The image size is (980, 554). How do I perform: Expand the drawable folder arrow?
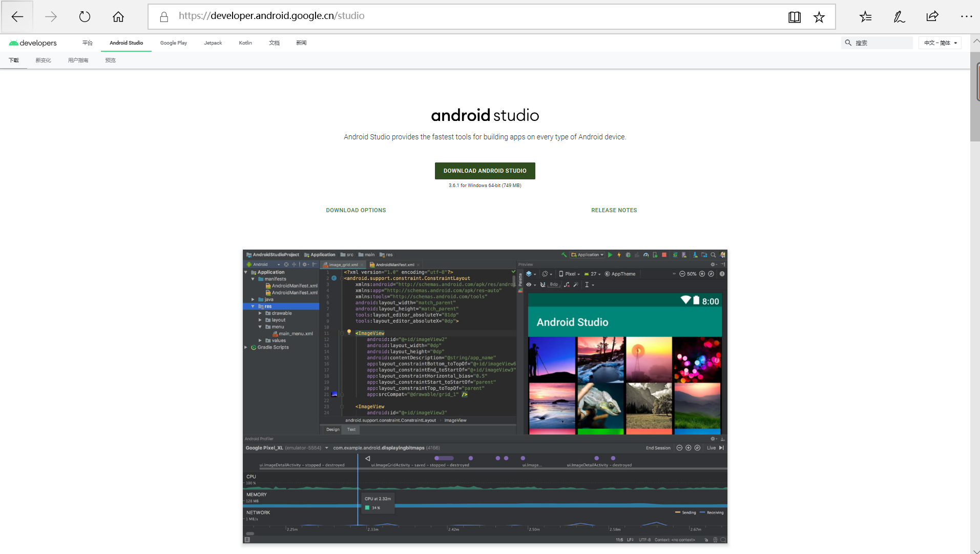pyautogui.click(x=260, y=313)
